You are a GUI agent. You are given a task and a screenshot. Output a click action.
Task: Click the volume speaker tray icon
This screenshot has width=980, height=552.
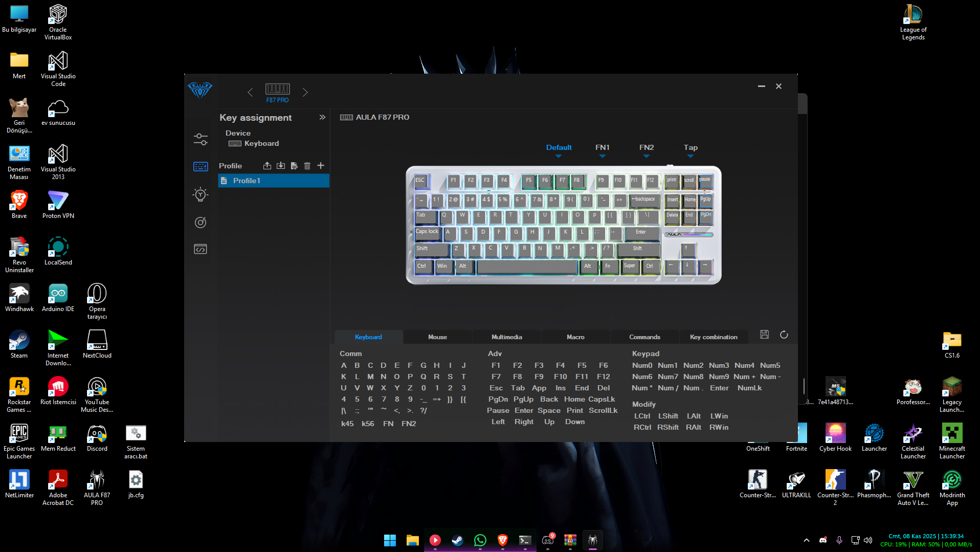coord(868,540)
